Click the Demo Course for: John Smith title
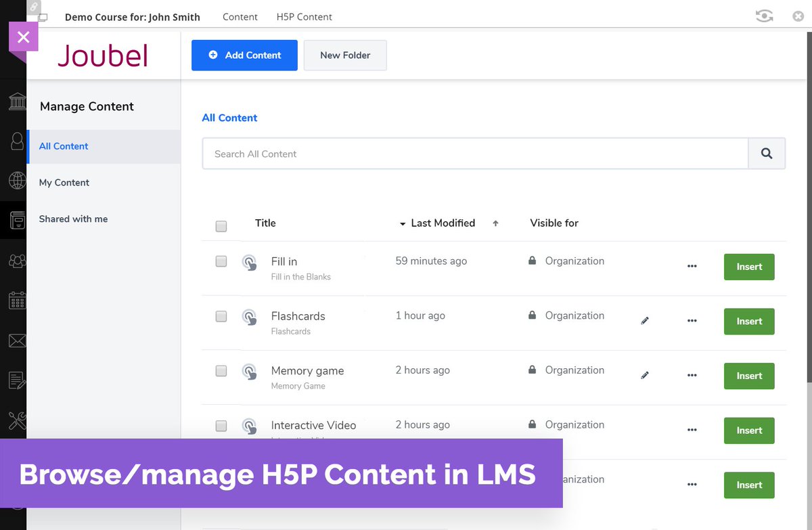 tap(133, 17)
